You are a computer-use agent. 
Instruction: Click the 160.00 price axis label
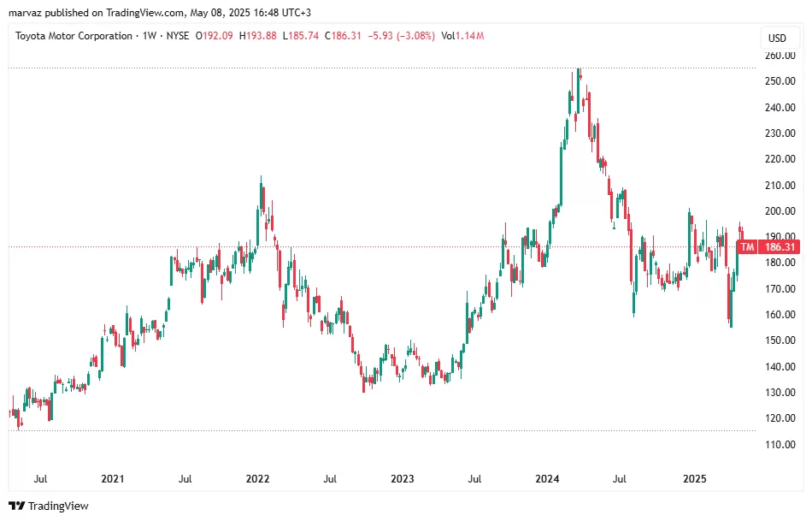tap(780, 315)
